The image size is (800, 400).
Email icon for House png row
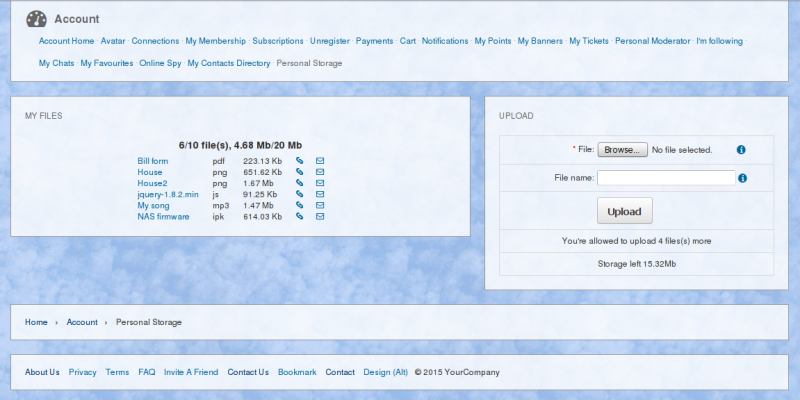(320, 172)
